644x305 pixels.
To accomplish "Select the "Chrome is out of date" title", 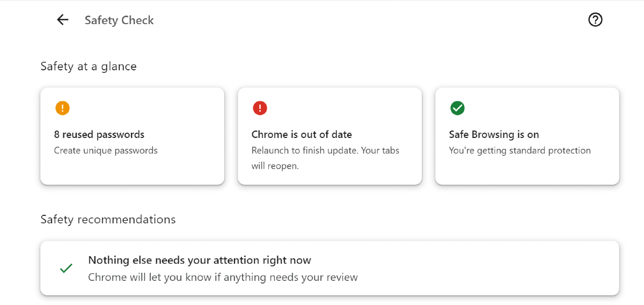I will pos(302,134).
